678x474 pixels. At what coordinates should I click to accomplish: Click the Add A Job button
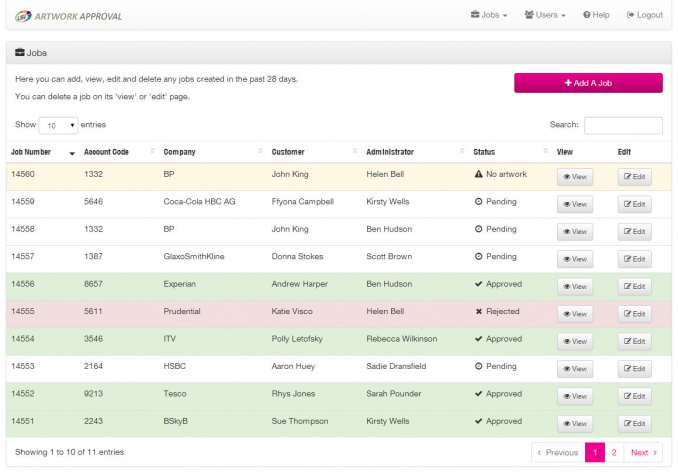click(x=588, y=83)
